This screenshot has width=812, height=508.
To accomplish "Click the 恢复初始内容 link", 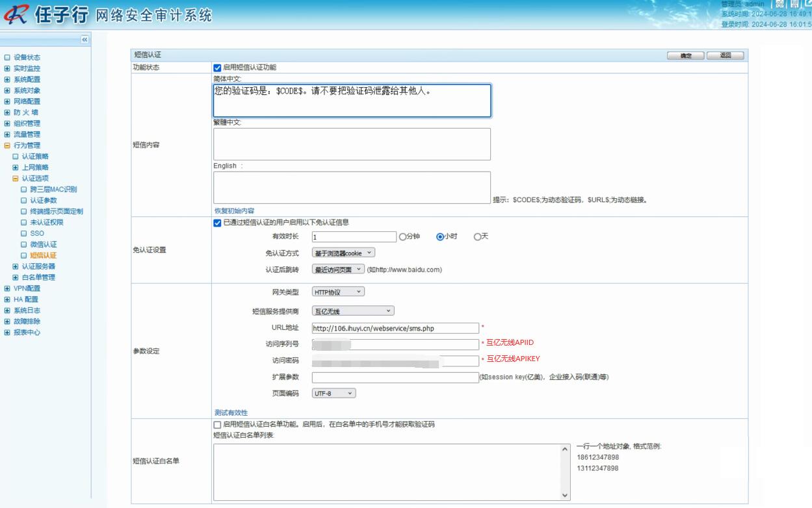I will [x=234, y=211].
